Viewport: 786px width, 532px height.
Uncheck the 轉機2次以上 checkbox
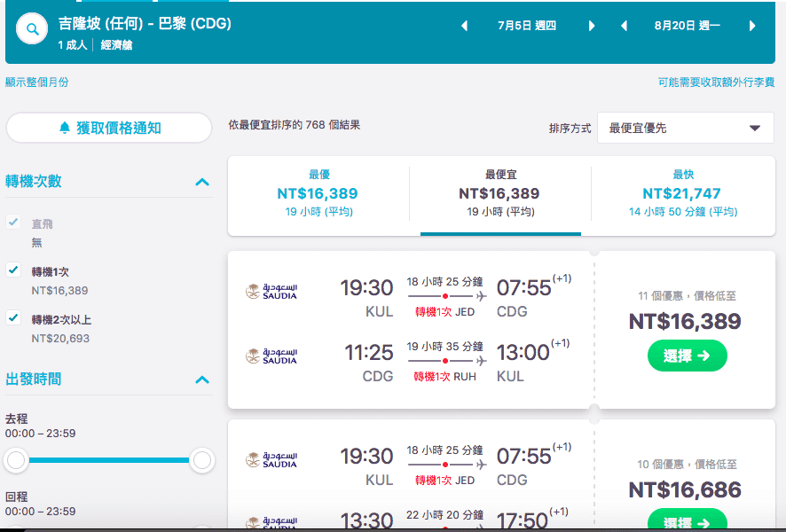click(x=13, y=317)
